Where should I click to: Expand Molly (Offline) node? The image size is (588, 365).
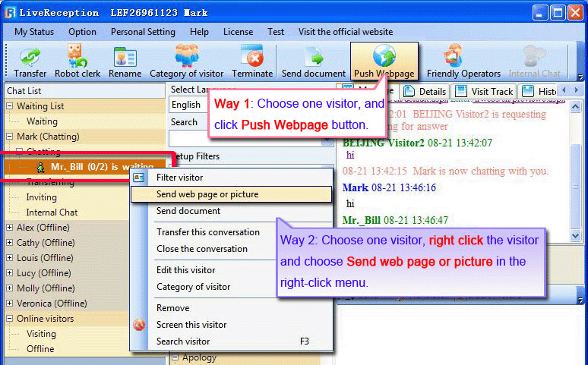(9, 288)
